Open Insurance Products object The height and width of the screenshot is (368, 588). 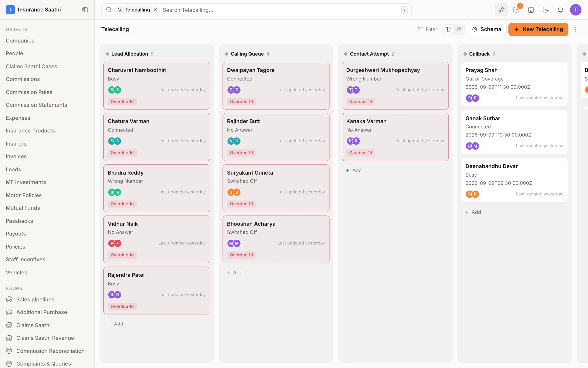pyautogui.click(x=30, y=131)
